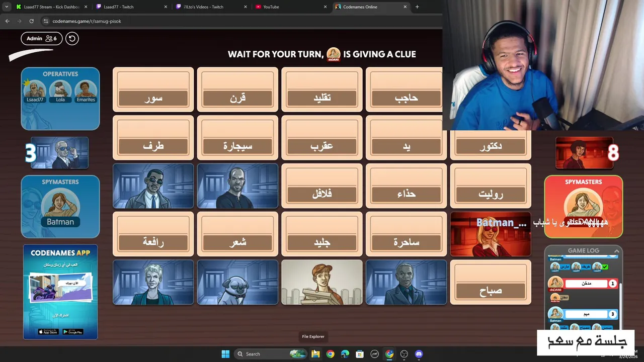Click the red team score card showing 8
Viewport: 644px width, 362px height.
(584, 153)
